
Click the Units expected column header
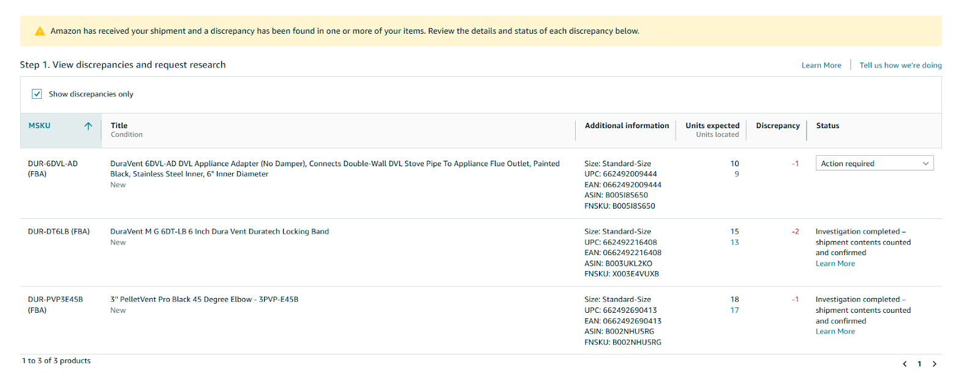tap(712, 126)
